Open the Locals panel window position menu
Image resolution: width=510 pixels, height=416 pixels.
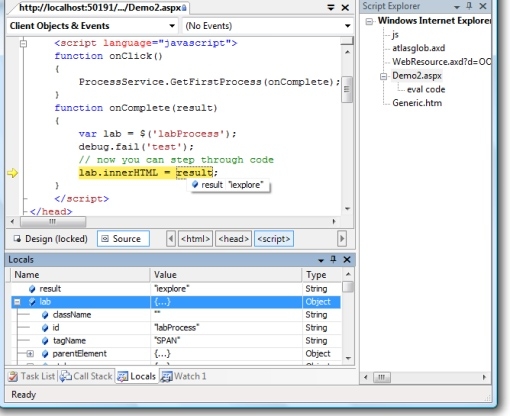pos(321,260)
